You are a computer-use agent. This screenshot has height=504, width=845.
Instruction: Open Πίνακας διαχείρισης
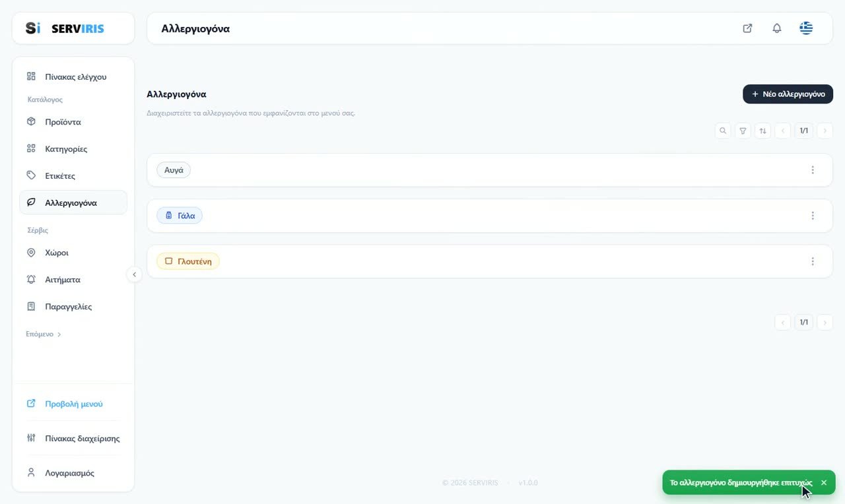[x=73, y=439]
